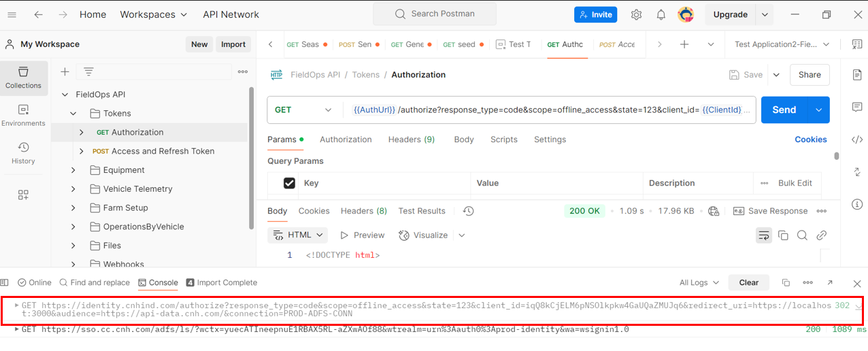
Task: Open the History sidebar panel
Action: coord(23,153)
